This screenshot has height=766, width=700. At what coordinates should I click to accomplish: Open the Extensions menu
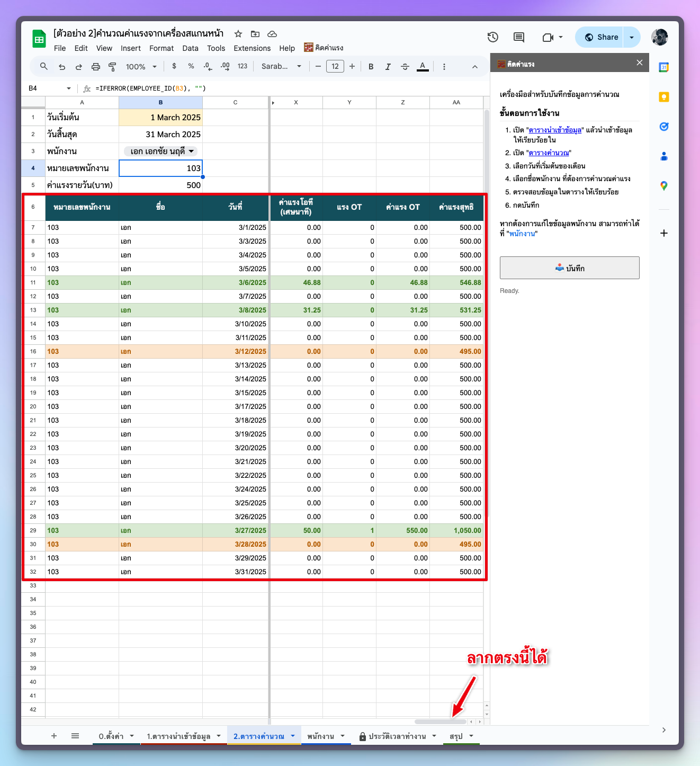252,48
